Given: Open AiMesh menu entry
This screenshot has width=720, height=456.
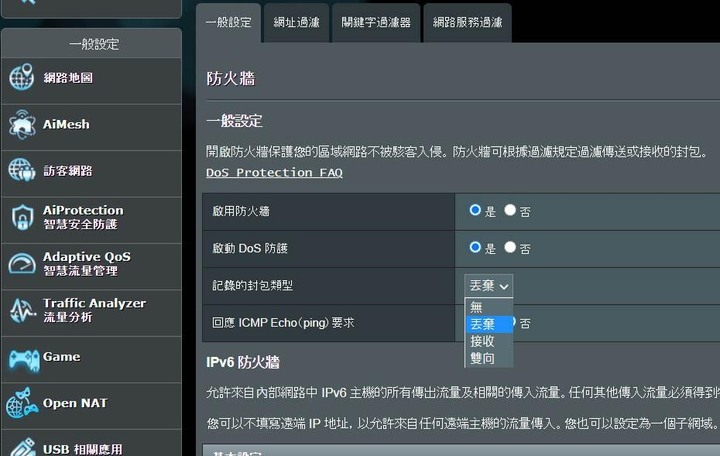Looking at the screenshot, I should (91, 127).
